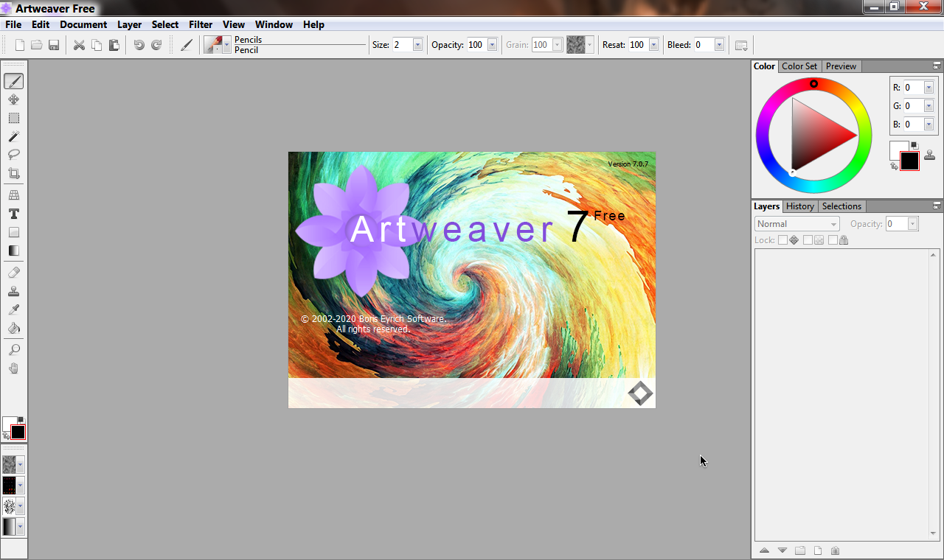The height and width of the screenshot is (560, 944).
Task: Open the B value dropdown
Action: pyautogui.click(x=929, y=125)
